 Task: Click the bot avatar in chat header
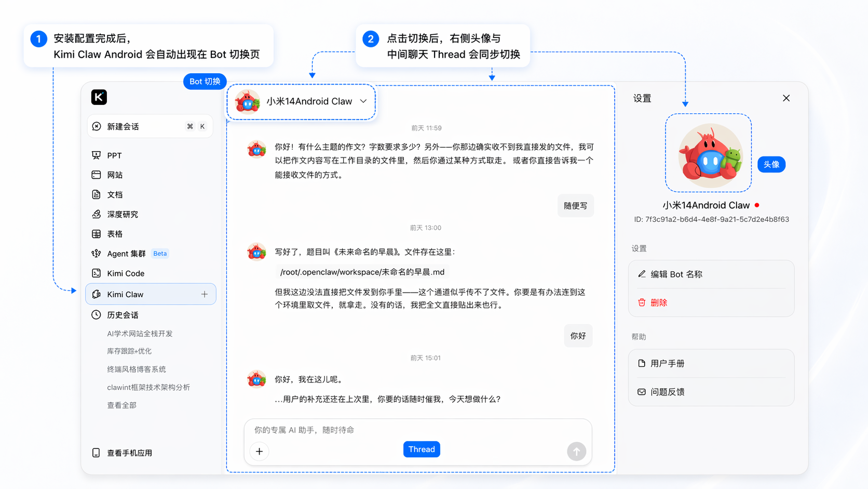tap(247, 101)
